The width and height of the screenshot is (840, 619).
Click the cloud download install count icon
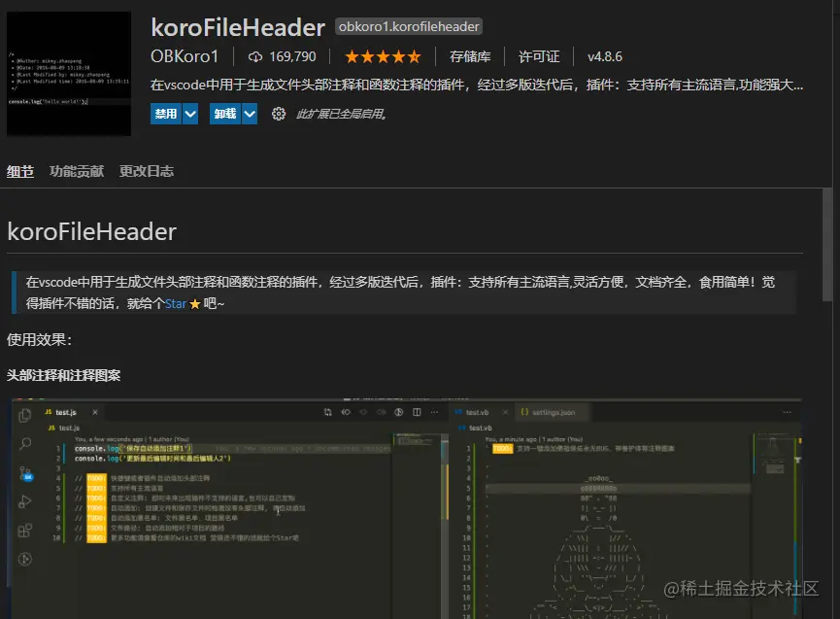pyautogui.click(x=255, y=56)
